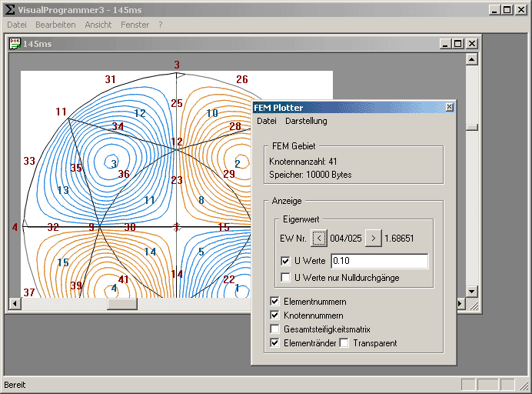Screen dimensions: 532x394
Task: Click vertical scrollbar up arrow
Action: click(472, 58)
